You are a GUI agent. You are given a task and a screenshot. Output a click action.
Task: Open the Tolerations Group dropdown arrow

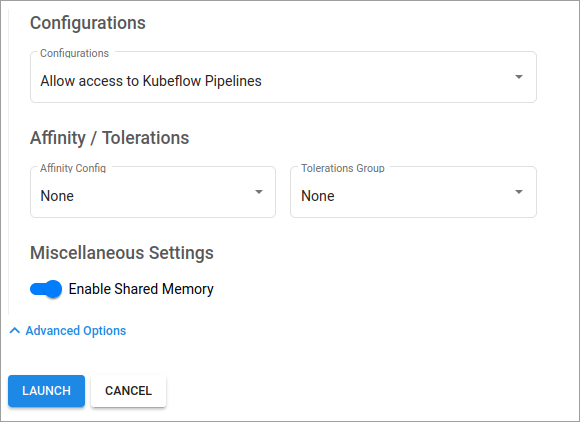pyautogui.click(x=519, y=192)
